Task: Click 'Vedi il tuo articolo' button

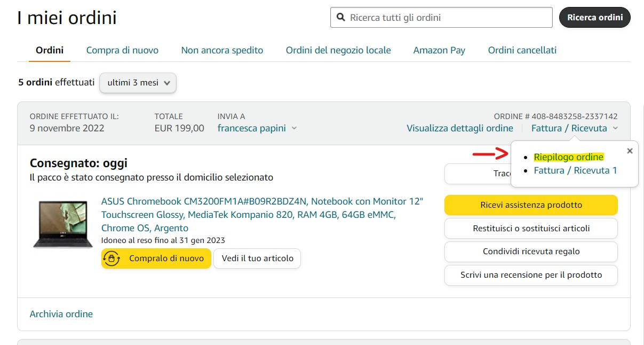Action: (x=258, y=258)
